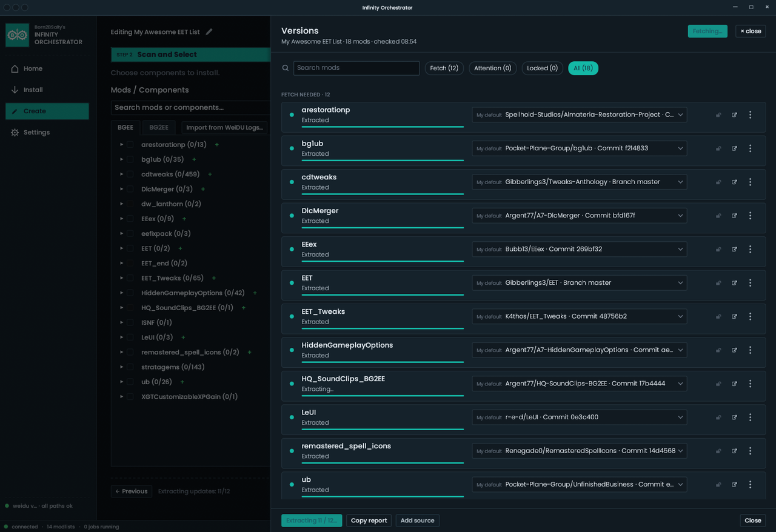
Task: Click the arestorationp extraction progress bar
Action: pyautogui.click(x=383, y=127)
